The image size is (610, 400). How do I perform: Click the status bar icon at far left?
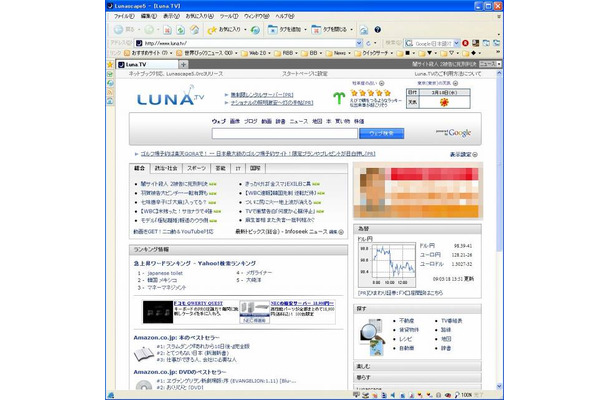(x=110, y=395)
